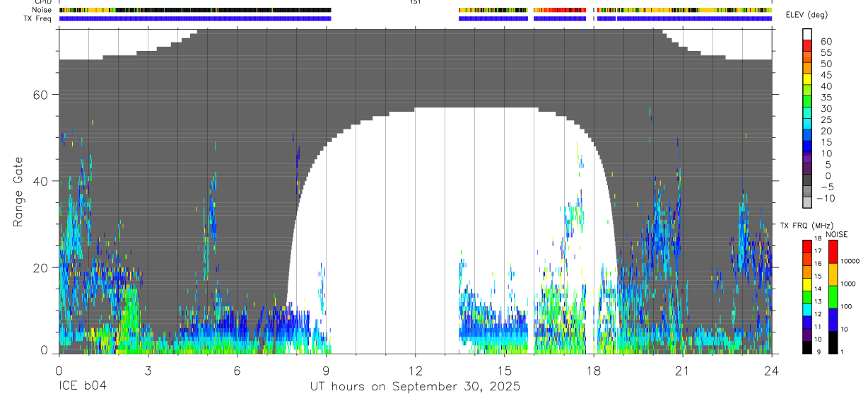Click the '45' value on the ELEV scale
Screen dimensions: 868x401
pyautogui.click(x=826, y=75)
